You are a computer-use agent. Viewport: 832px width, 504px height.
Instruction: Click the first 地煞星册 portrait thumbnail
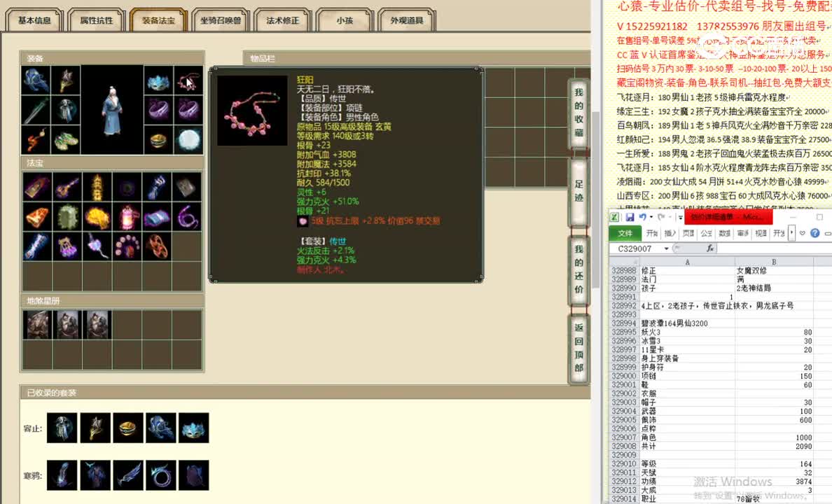point(38,324)
